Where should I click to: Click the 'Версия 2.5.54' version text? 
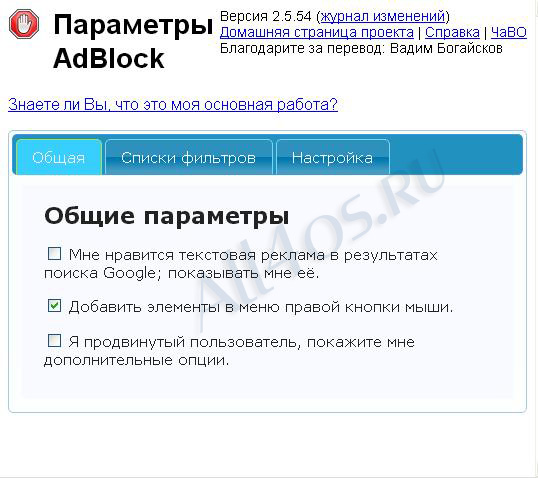[266, 16]
